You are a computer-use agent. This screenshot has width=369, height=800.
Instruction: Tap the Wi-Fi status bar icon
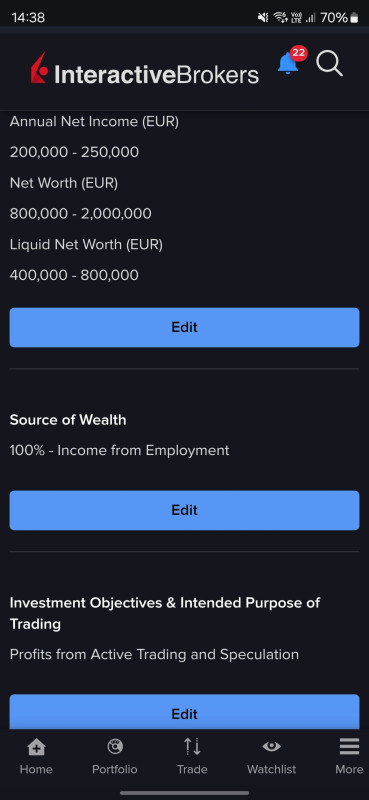point(280,18)
